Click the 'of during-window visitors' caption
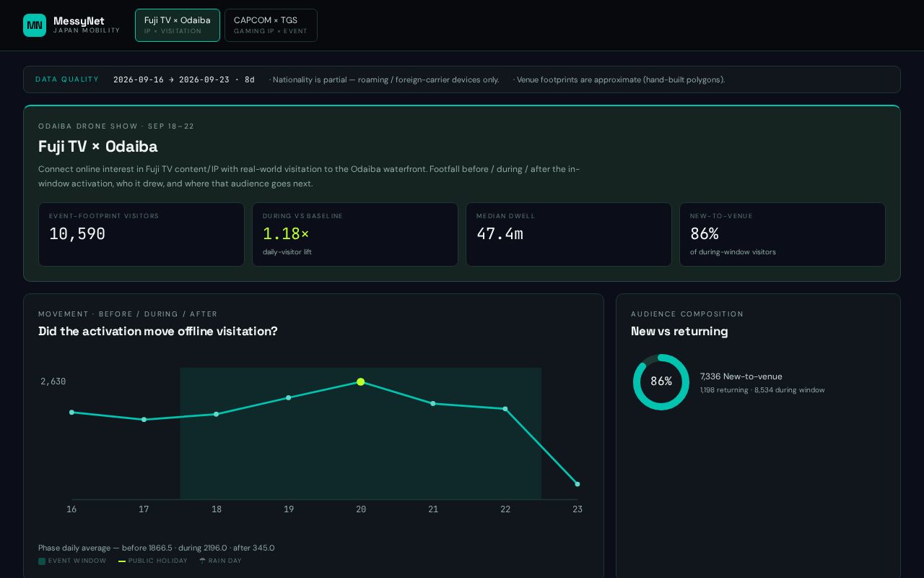Viewport: 924px width, 578px height. (x=733, y=252)
